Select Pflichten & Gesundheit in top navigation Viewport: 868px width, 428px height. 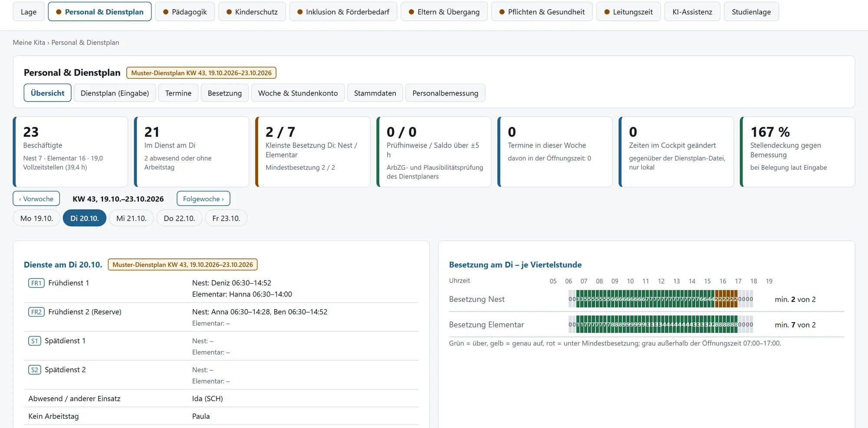pyautogui.click(x=542, y=12)
